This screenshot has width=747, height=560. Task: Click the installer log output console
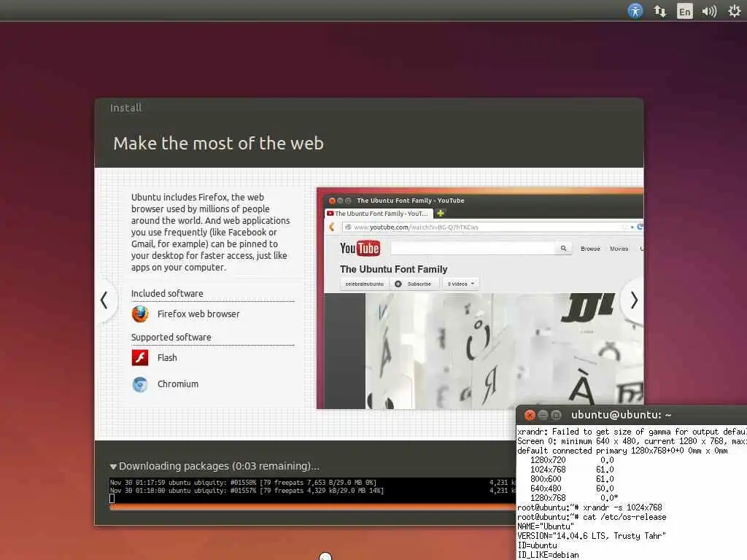click(312, 491)
